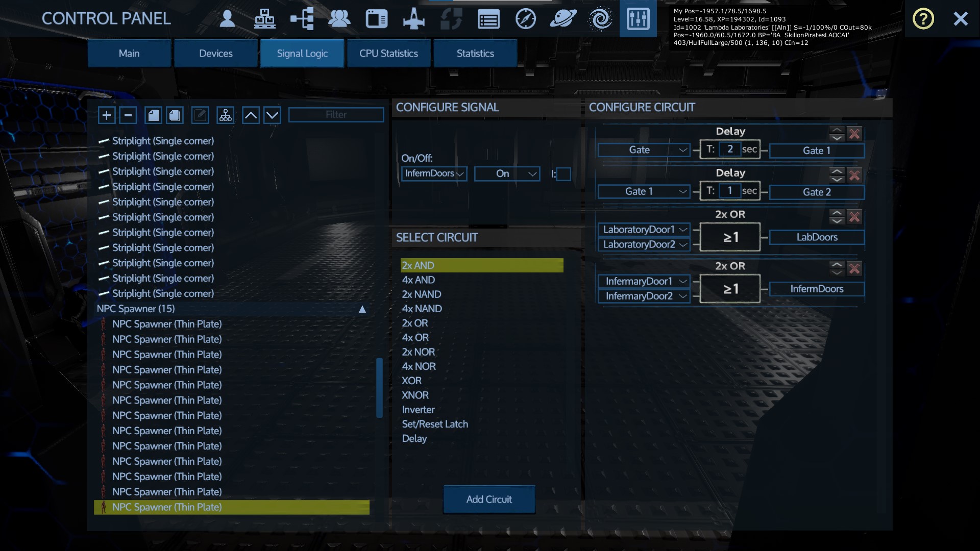Screen dimensions: 980x551
Task: Open the InfermDoors signal dropdown
Action: [434, 174]
